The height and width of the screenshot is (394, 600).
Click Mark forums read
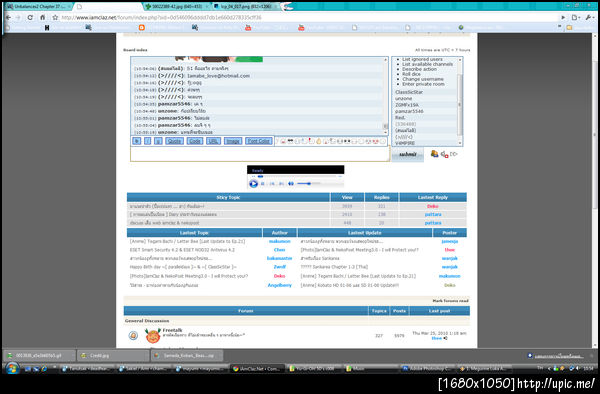pyautogui.click(x=450, y=301)
